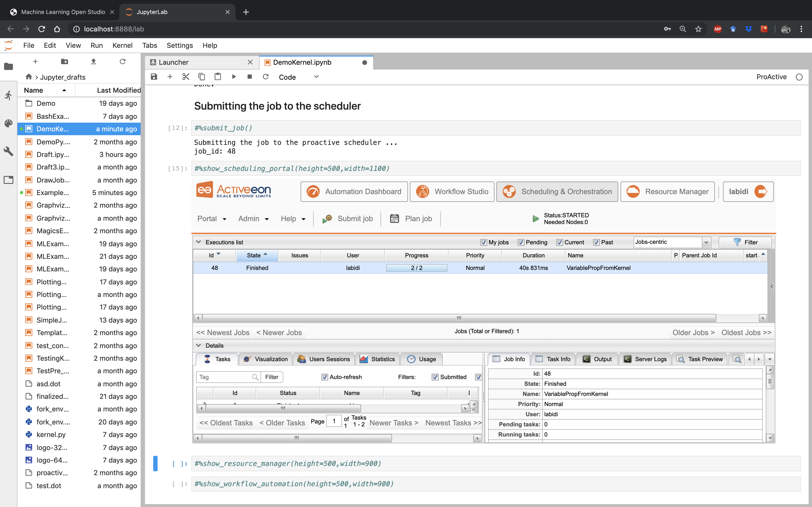The width and height of the screenshot is (812, 507).
Task: Expand the Jobs-centric dropdown selector
Action: coord(707,242)
